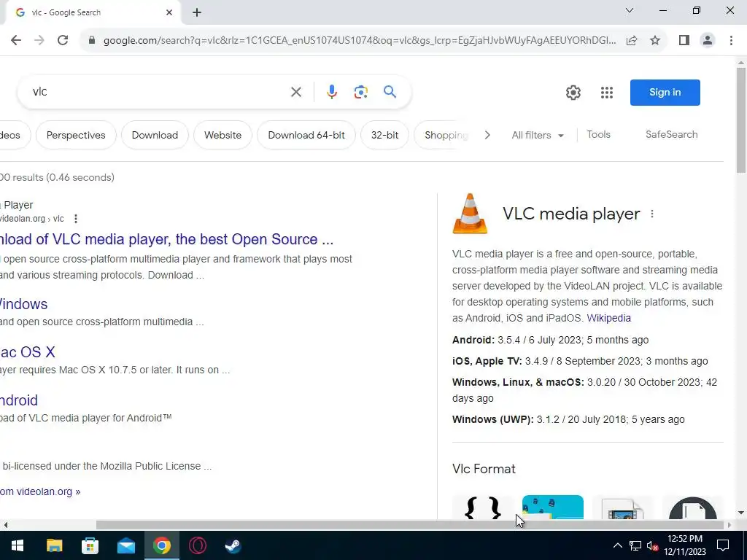Open SafeSearch settings
Viewport: 747px width, 560px height.
point(671,135)
